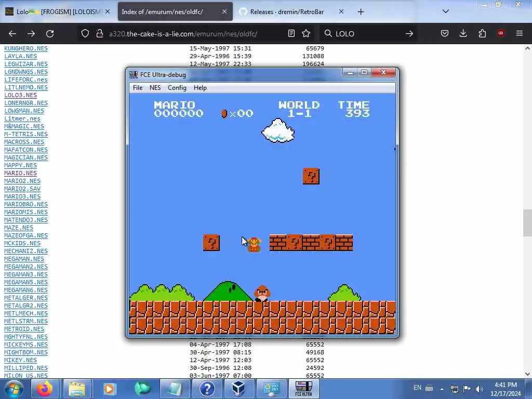Image resolution: width=532 pixels, height=399 pixels.
Task: Close the Index of /emurum/nes/oldfc/ tab
Action: click(x=224, y=11)
